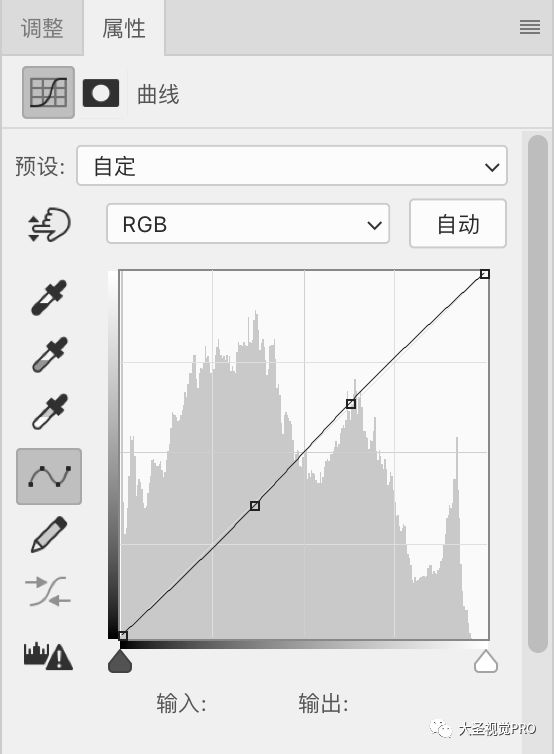Image resolution: width=554 pixels, height=754 pixels.
Task: Select the edit points curve tool
Action: [x=49, y=477]
